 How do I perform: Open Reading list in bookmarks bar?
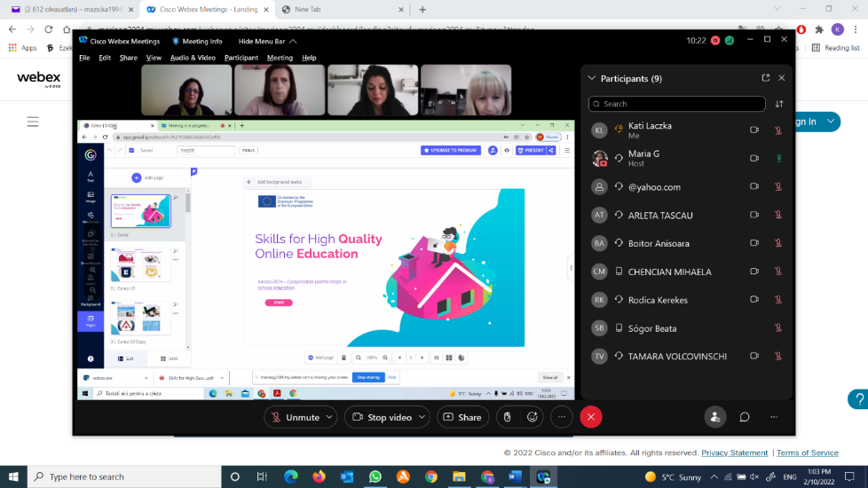836,48
